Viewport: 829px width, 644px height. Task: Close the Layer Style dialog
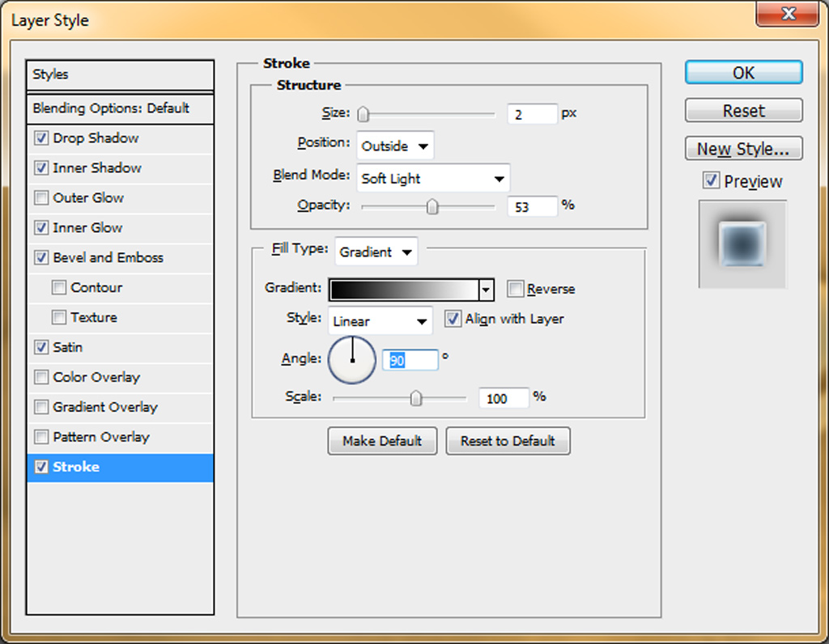click(x=787, y=13)
